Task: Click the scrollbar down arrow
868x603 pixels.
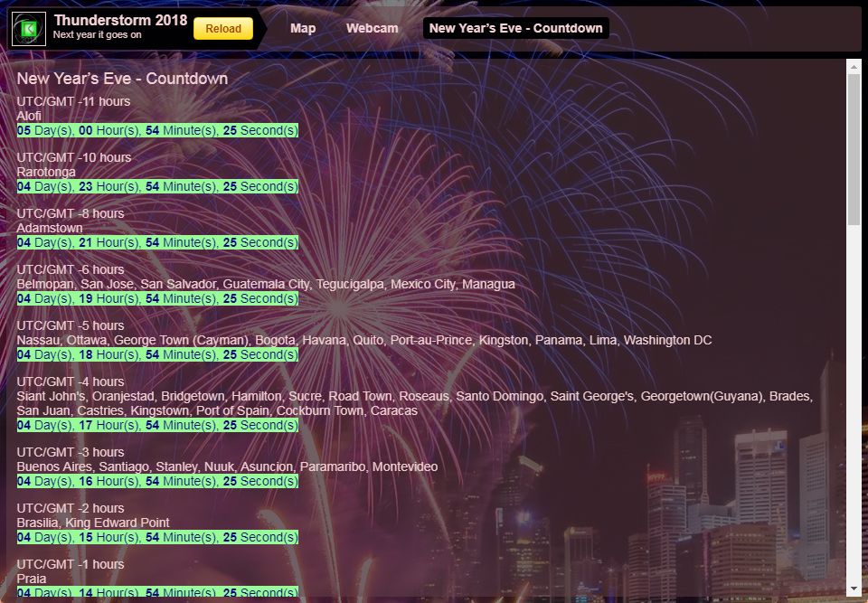Action: [854, 589]
